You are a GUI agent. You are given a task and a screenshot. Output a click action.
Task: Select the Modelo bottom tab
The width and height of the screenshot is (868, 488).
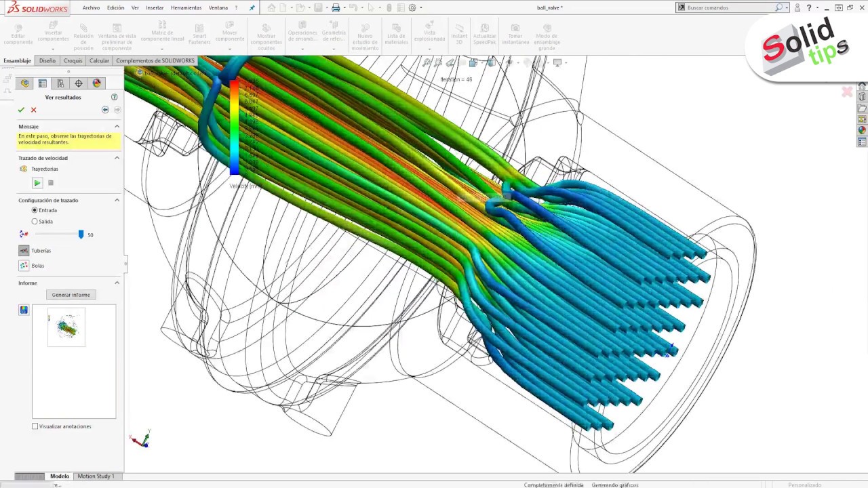coord(60,476)
